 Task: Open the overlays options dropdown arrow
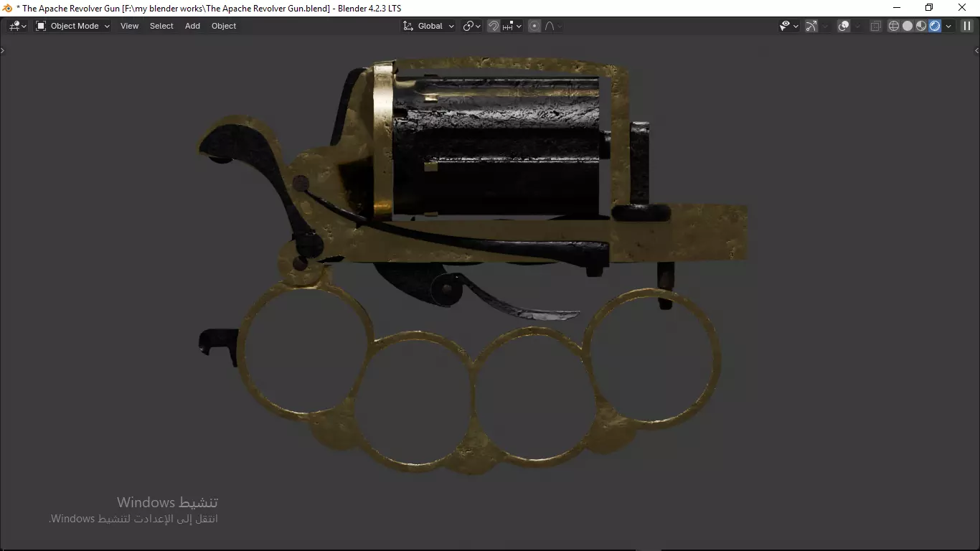tap(857, 26)
